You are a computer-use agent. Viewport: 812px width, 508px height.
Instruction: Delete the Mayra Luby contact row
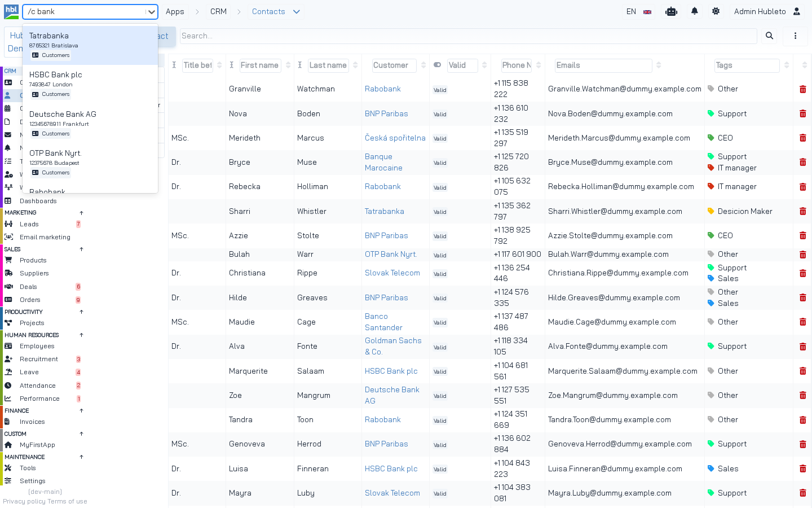point(803,493)
